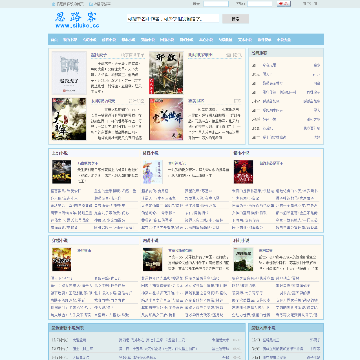The height and width of the screenshot is (360, 360).
Task: Open the dark ink-style cover in the featured panel
Action: tap(69, 119)
